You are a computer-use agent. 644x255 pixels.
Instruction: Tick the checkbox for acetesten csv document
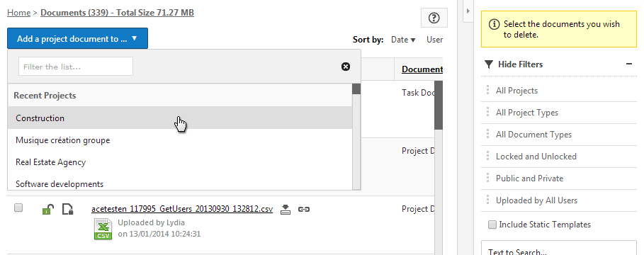pos(18,208)
